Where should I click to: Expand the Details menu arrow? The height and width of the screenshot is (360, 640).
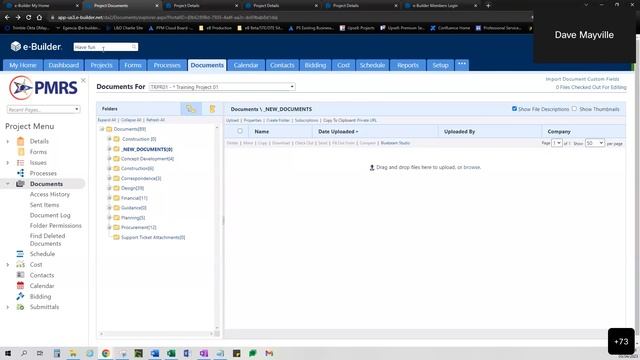pos(7,141)
